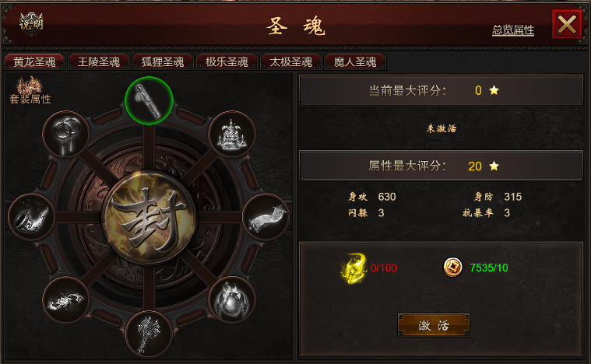Open the 说明 help icon

[x=31, y=23]
